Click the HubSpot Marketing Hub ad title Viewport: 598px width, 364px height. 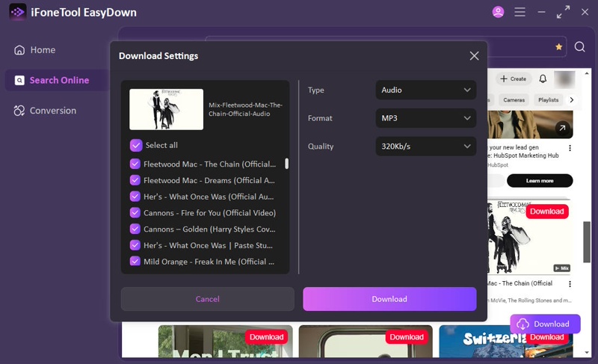(524, 151)
